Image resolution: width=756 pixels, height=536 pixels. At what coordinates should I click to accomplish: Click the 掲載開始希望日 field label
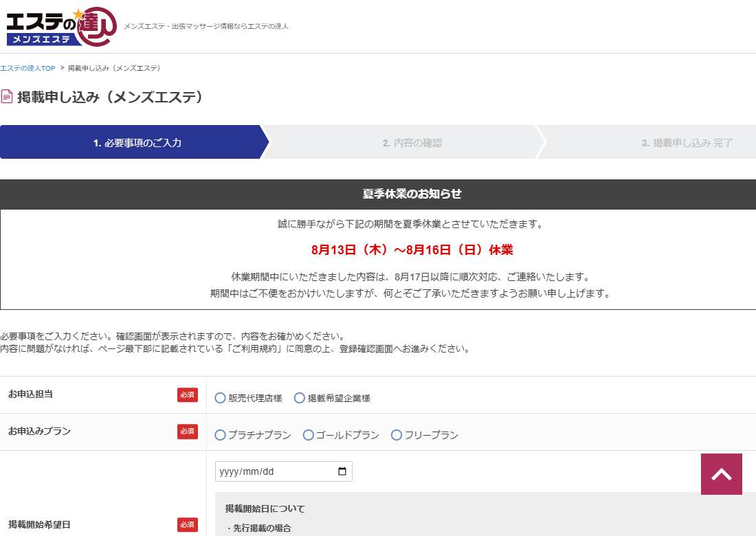[40, 524]
